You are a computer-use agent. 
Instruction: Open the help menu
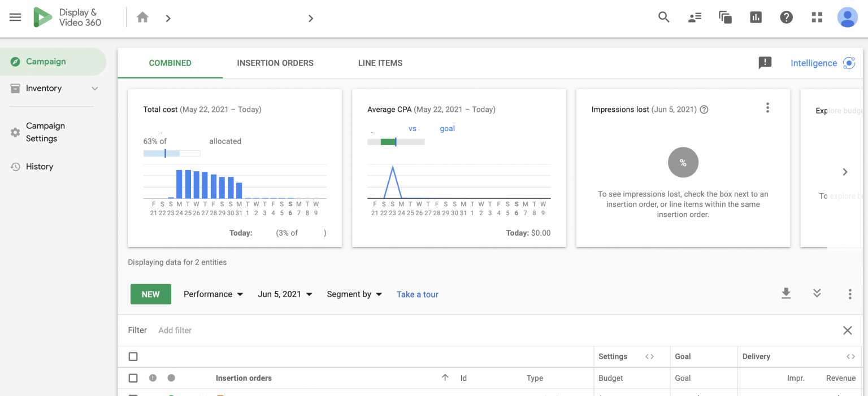tap(786, 18)
